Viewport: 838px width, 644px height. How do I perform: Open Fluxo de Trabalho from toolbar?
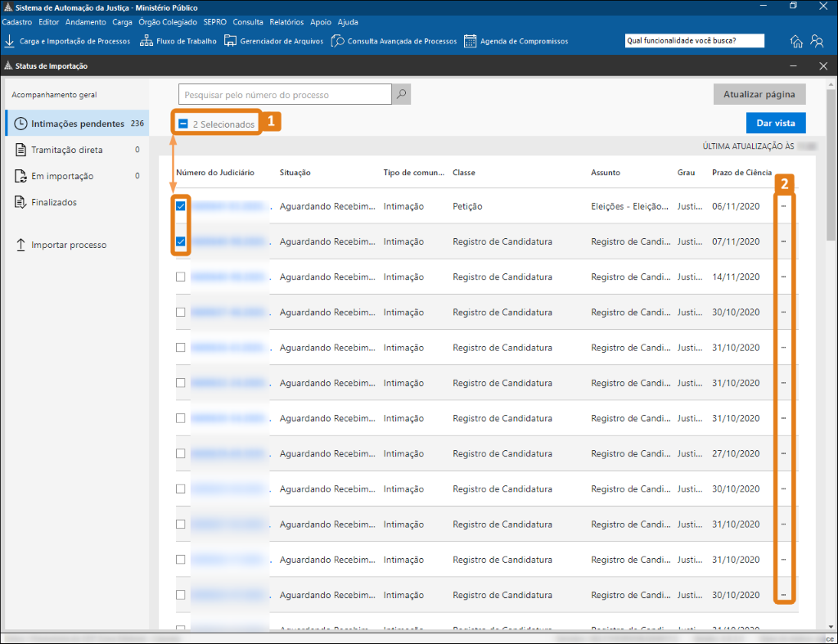pyautogui.click(x=178, y=41)
